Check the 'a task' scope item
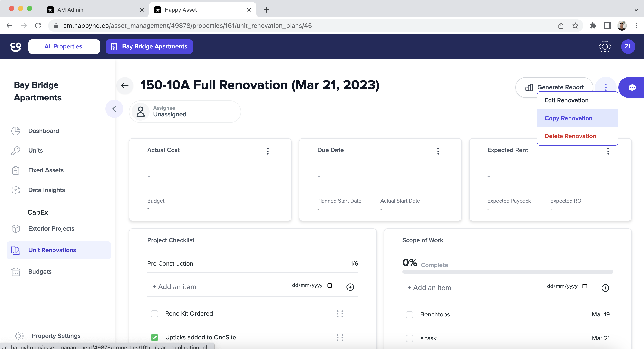This screenshot has width=644, height=349. [x=410, y=338]
